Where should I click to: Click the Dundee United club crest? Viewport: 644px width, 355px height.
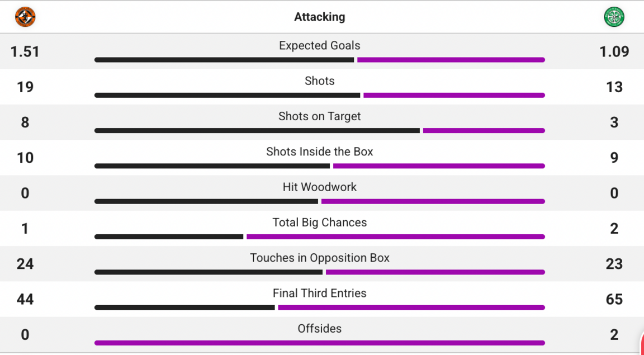point(25,17)
